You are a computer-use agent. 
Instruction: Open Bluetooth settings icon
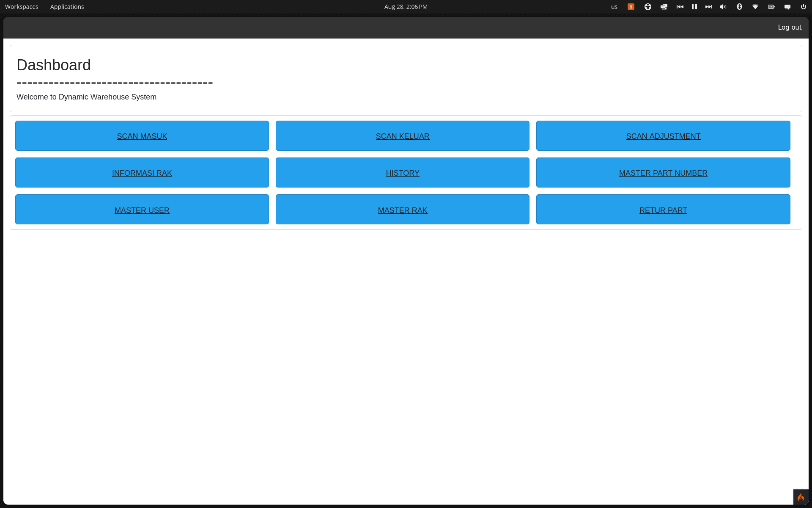click(x=739, y=7)
